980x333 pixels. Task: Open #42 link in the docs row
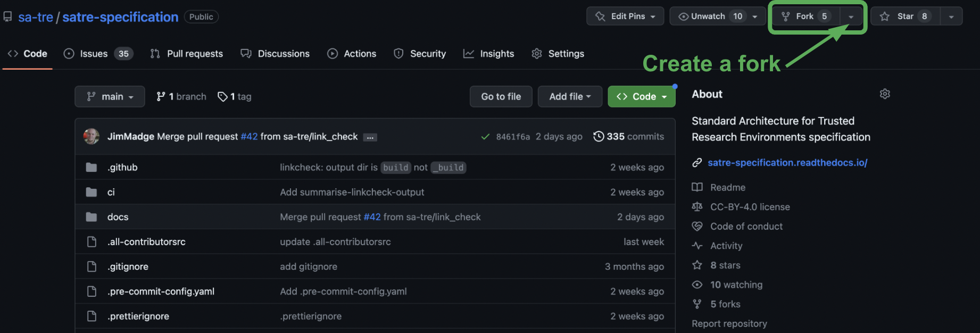click(372, 217)
